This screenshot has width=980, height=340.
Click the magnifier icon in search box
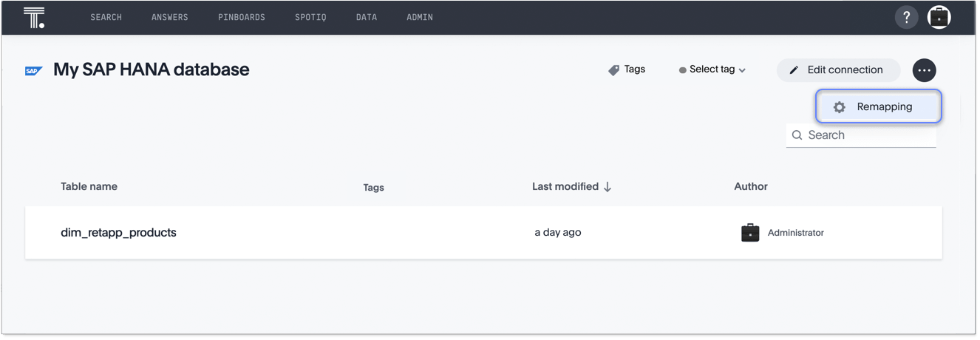[x=797, y=135]
